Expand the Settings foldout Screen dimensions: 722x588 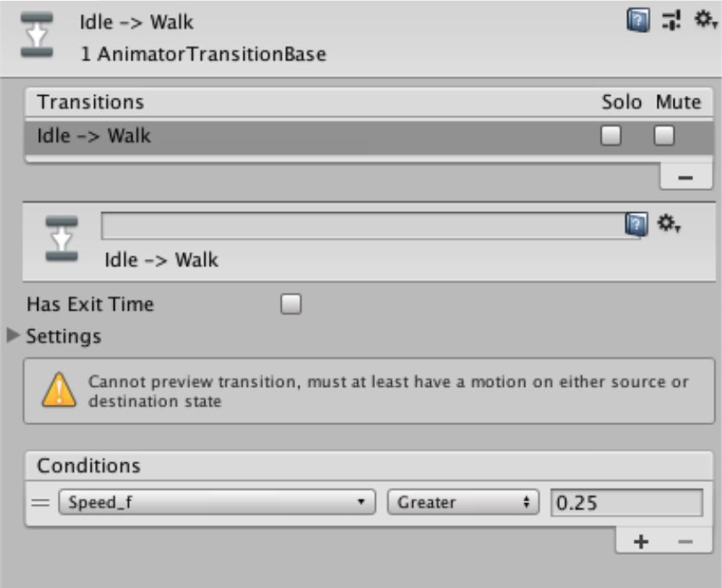[x=14, y=335]
